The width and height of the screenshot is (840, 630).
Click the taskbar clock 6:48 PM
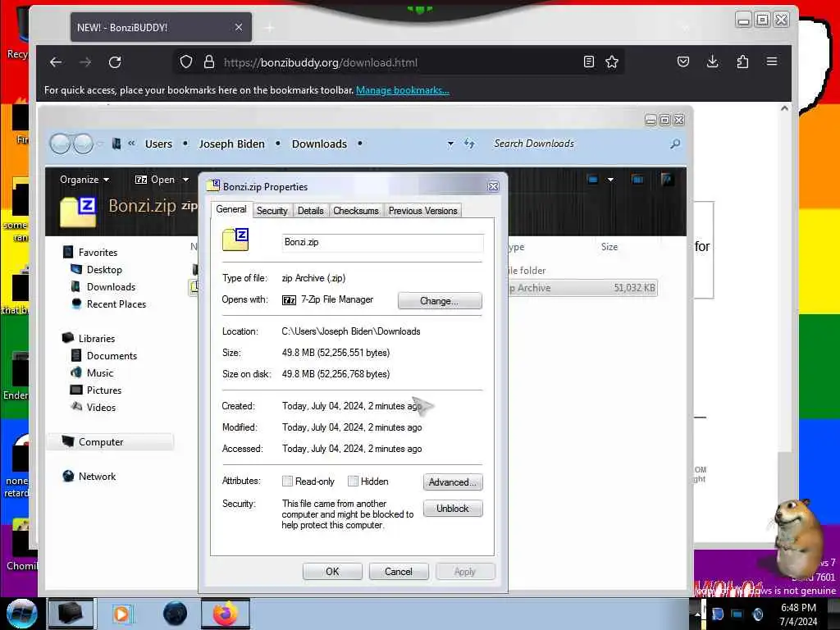[798, 608]
